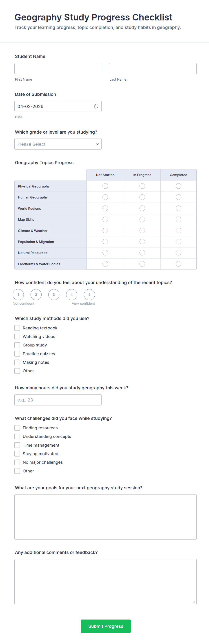209x644 pixels.
Task: Check No major challenges
Action: [17, 462]
